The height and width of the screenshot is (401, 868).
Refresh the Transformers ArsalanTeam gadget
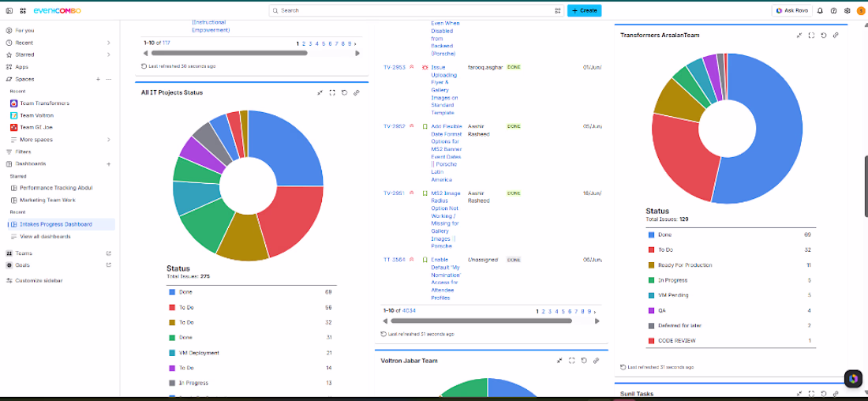[x=824, y=35]
